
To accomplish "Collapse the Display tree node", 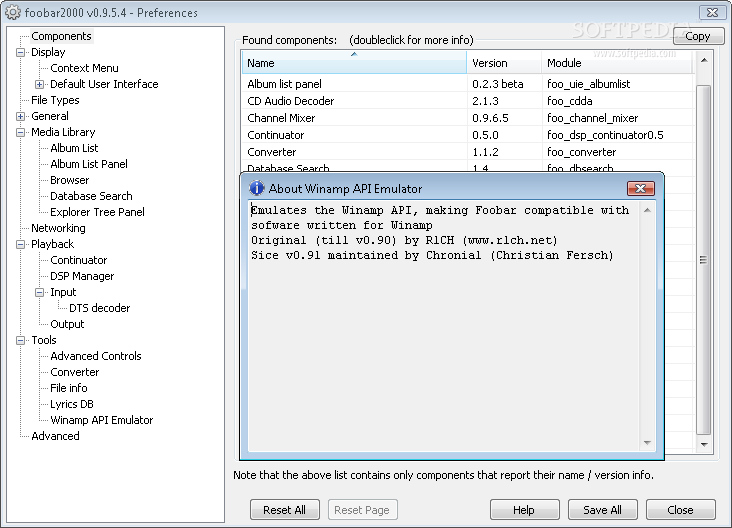I will pos(21,52).
